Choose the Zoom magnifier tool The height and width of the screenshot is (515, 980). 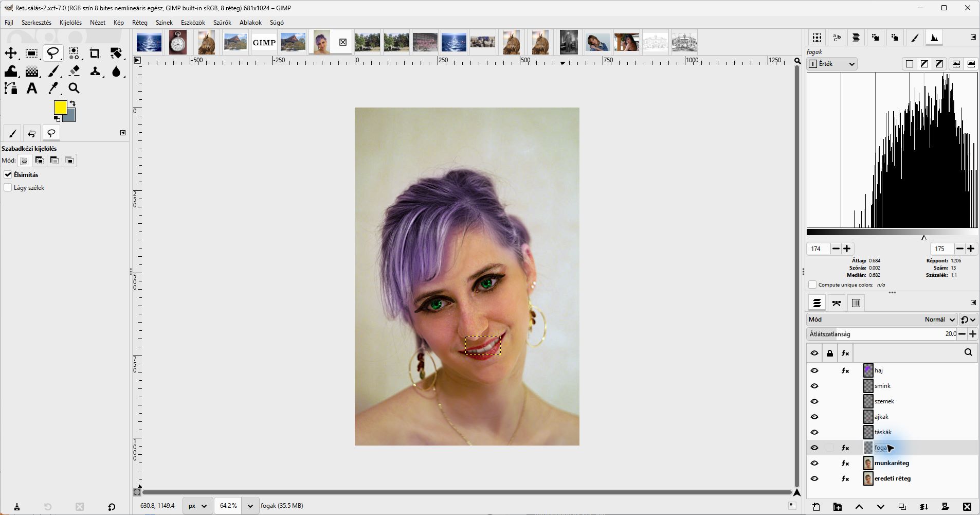click(74, 88)
